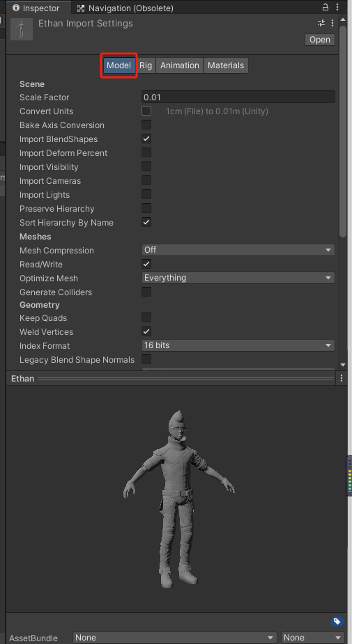Viewport: 352px width, 644px height.
Task: Click the Optimize Mesh label
Action: click(x=49, y=278)
